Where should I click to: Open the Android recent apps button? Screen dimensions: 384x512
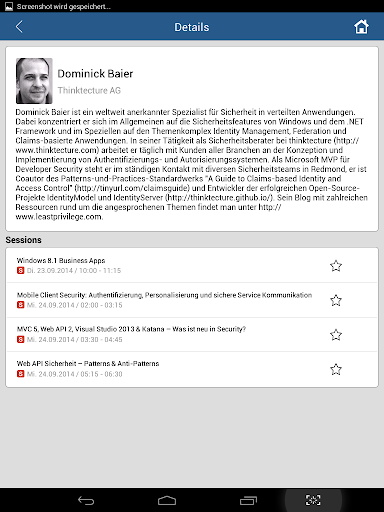coord(248,500)
